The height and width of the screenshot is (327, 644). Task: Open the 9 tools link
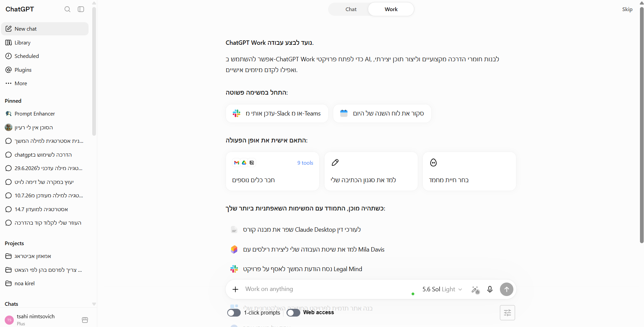coord(305,163)
